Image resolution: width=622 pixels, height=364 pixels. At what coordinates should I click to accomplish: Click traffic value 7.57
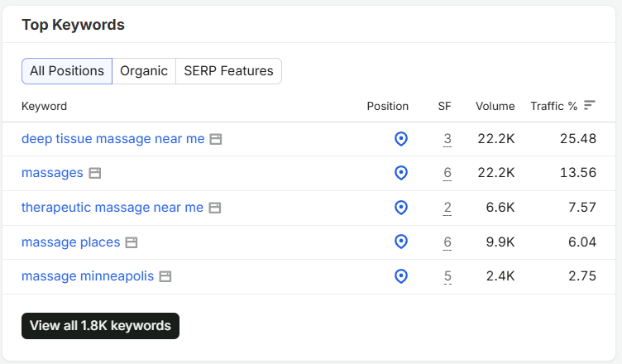[582, 207]
